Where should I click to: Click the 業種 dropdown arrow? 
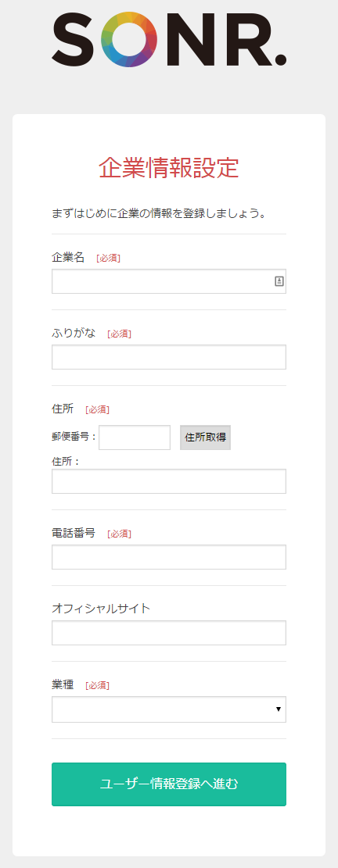tap(279, 709)
